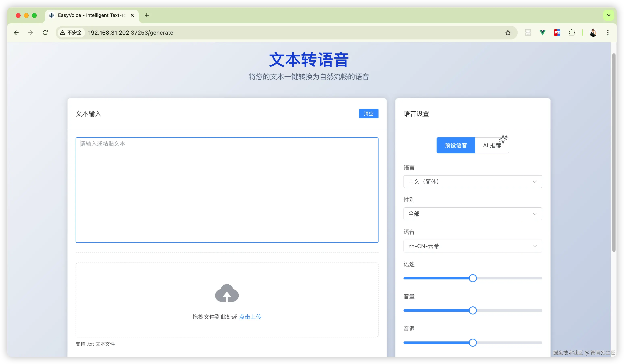Reload the page with the refresh icon
Screen dimensions: 624x364
pyautogui.click(x=45, y=33)
